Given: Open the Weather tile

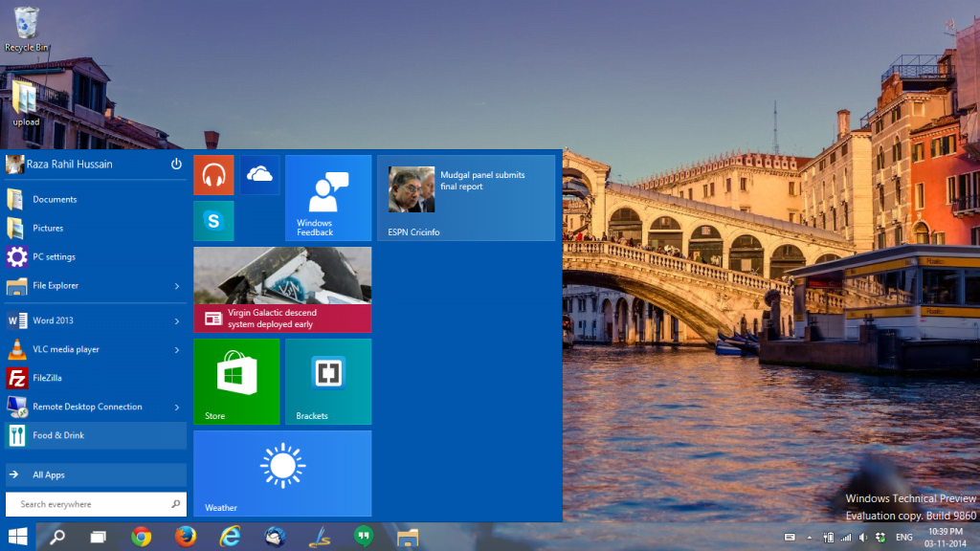Looking at the screenshot, I should [282, 473].
